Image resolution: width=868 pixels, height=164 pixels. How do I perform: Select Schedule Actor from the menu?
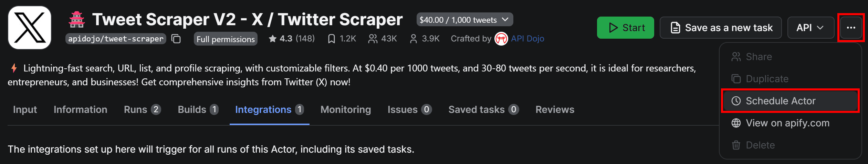[x=780, y=101]
